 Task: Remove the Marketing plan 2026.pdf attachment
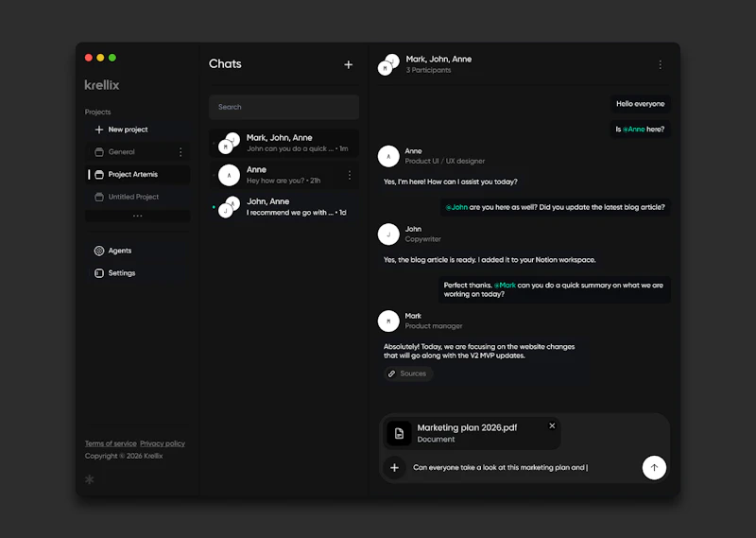(x=552, y=425)
